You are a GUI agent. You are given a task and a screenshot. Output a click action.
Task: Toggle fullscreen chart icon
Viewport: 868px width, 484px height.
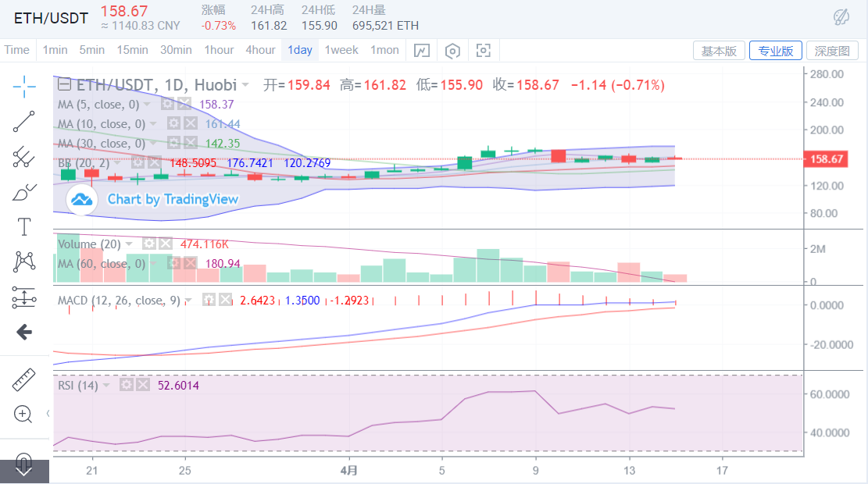click(x=484, y=50)
